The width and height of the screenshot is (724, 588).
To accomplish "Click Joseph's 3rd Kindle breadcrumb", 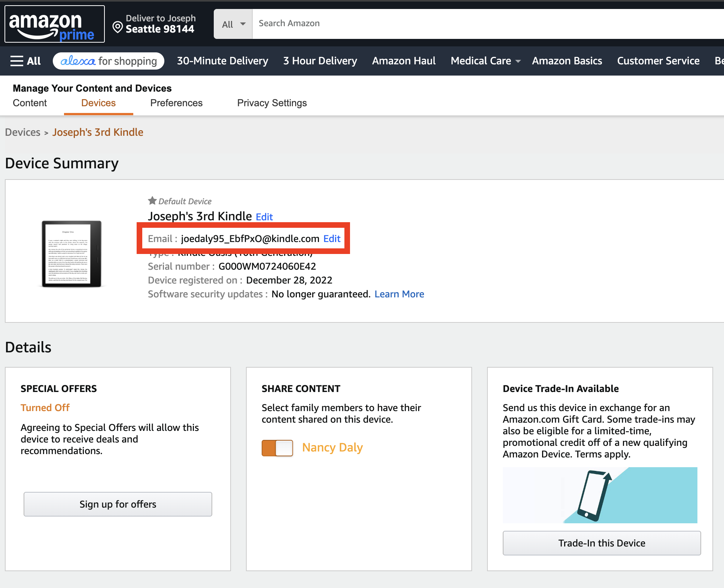I will (98, 132).
